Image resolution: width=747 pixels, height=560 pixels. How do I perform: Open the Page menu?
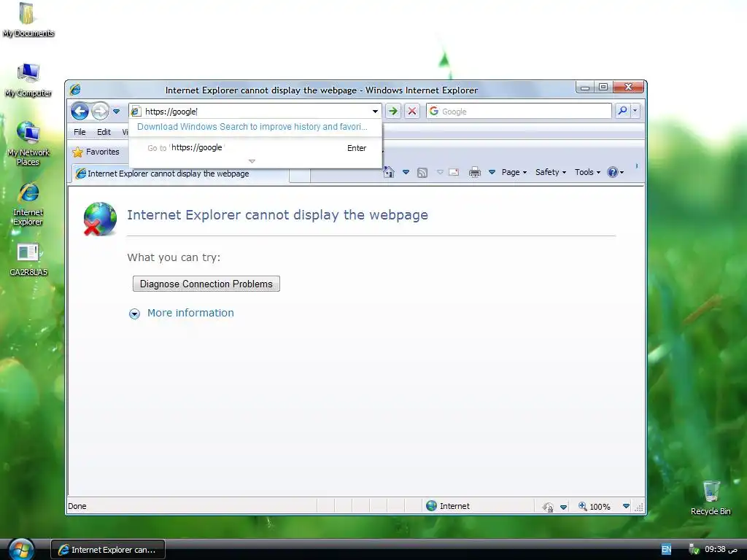pos(514,172)
